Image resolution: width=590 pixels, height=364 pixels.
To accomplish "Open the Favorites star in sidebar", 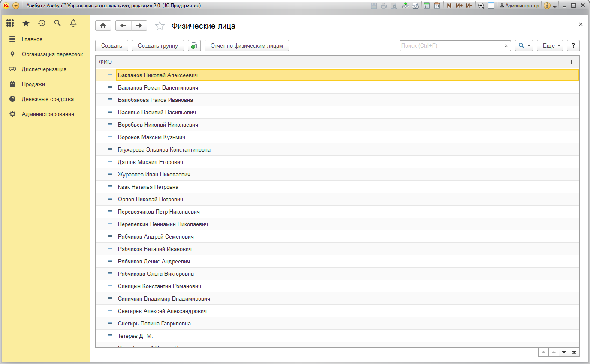I will pos(26,23).
